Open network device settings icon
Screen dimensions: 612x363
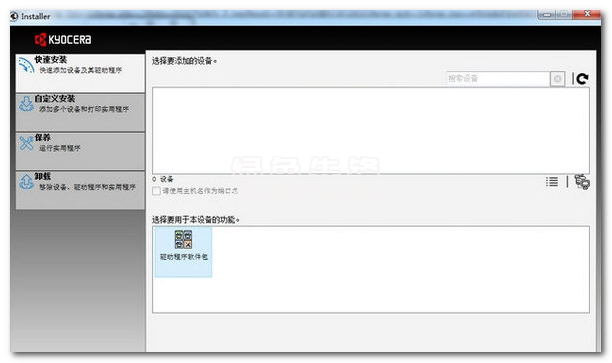(582, 182)
